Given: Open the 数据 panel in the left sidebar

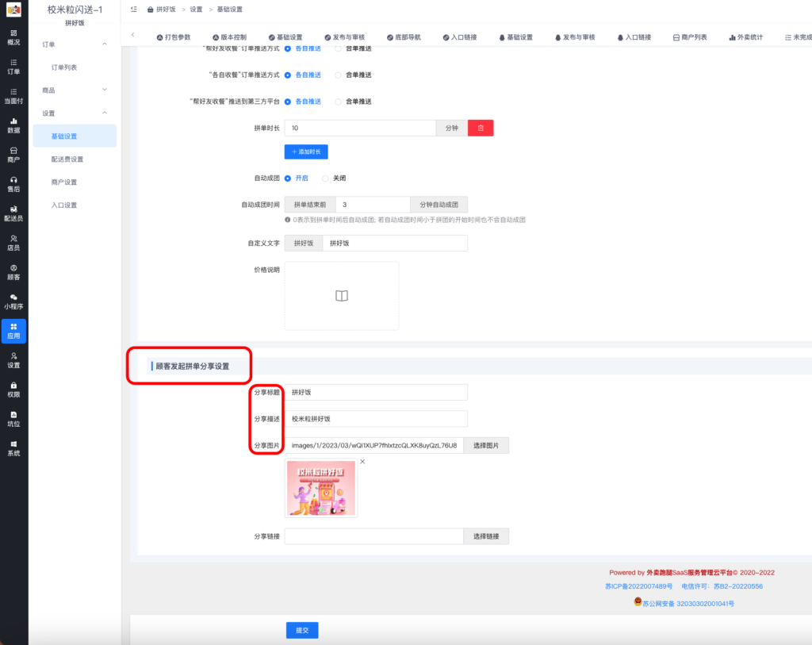Looking at the screenshot, I should pos(13,125).
